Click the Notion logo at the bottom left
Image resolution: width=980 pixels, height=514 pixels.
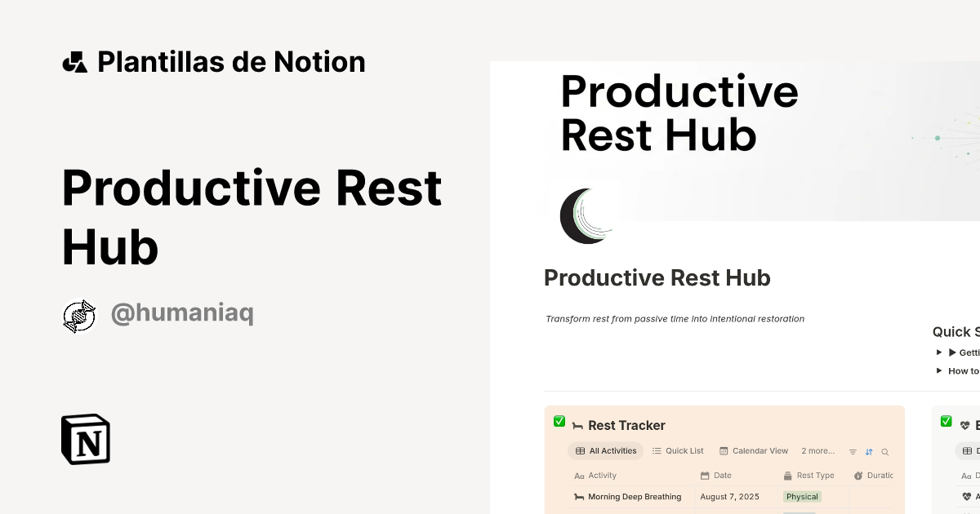point(85,439)
